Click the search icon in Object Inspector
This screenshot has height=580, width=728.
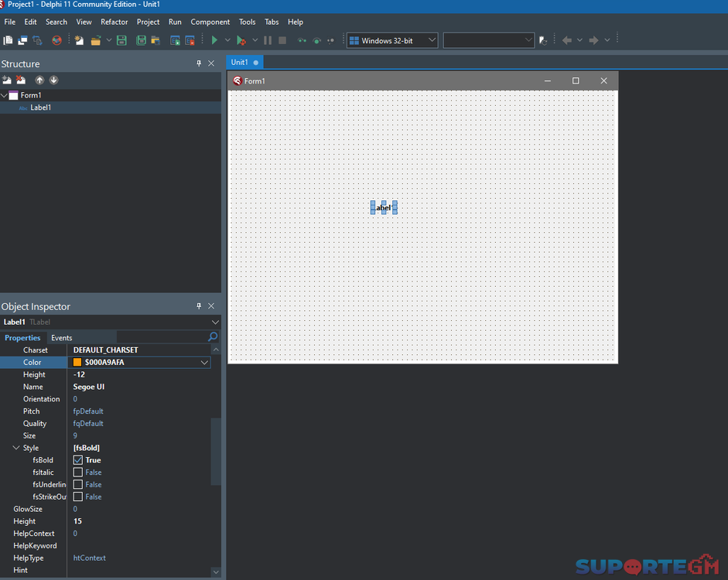pyautogui.click(x=213, y=337)
